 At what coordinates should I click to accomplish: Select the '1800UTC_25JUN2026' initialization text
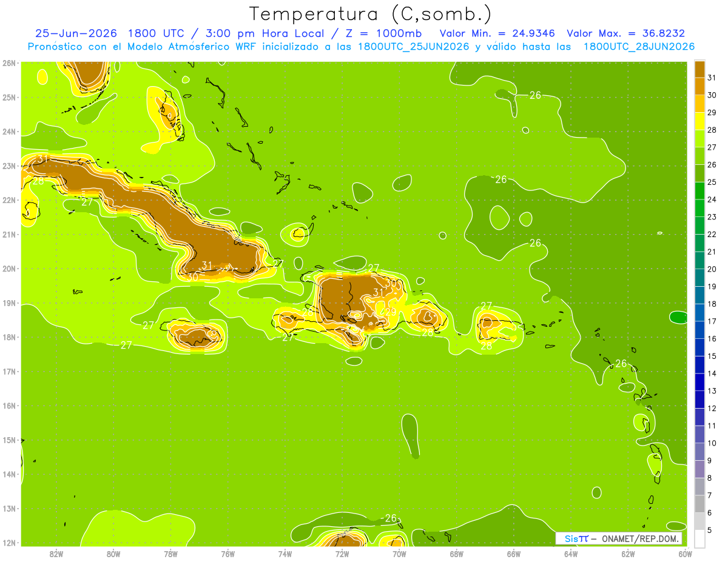414,47
